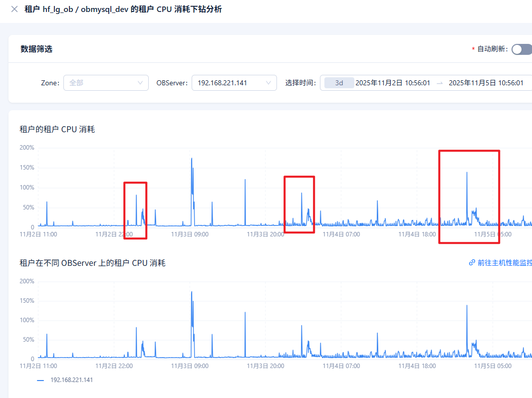
Task: Click the end time field 2025年11月5日 10:56:01
Action: click(486, 83)
